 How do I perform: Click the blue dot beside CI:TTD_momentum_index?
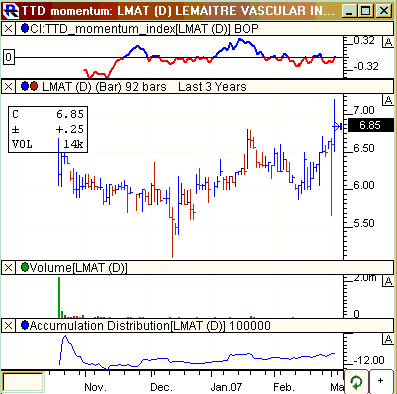tap(25, 28)
